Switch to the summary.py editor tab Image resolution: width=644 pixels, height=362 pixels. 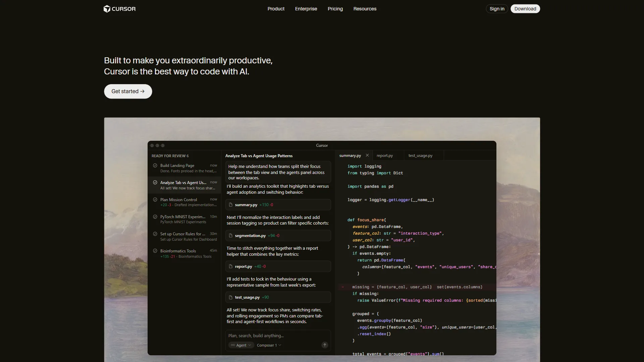click(350, 156)
